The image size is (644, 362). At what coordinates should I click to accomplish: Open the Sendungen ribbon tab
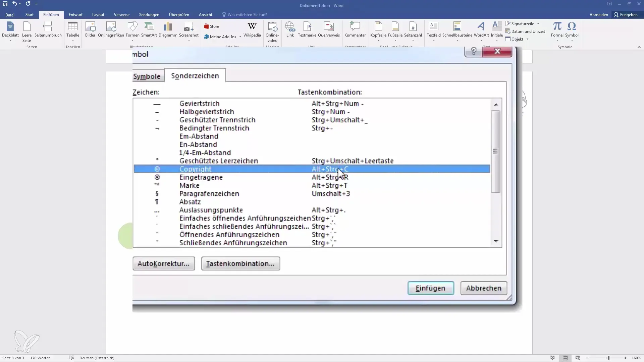[x=149, y=15]
